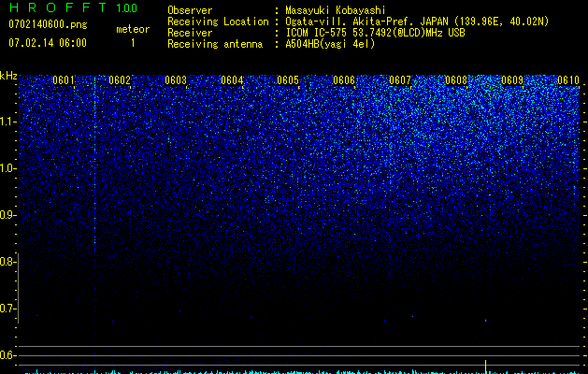
Task: Click the 0.8 kHz axis label
Action: [x=7, y=262]
